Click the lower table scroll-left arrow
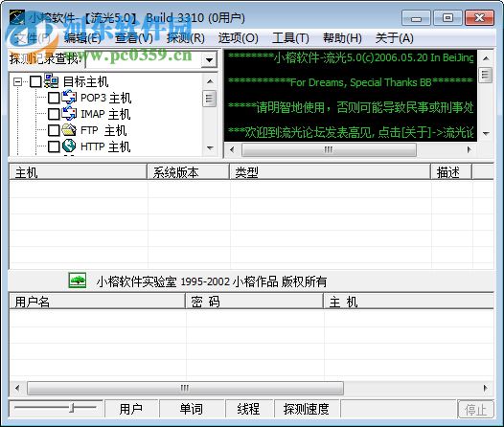This screenshot has height=427, width=504. point(17,388)
